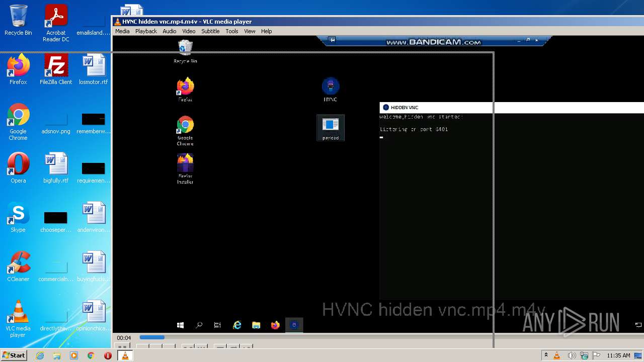Select the buyingfucki... Word document
Viewport: 644px width, 362px height.
pos(94,266)
